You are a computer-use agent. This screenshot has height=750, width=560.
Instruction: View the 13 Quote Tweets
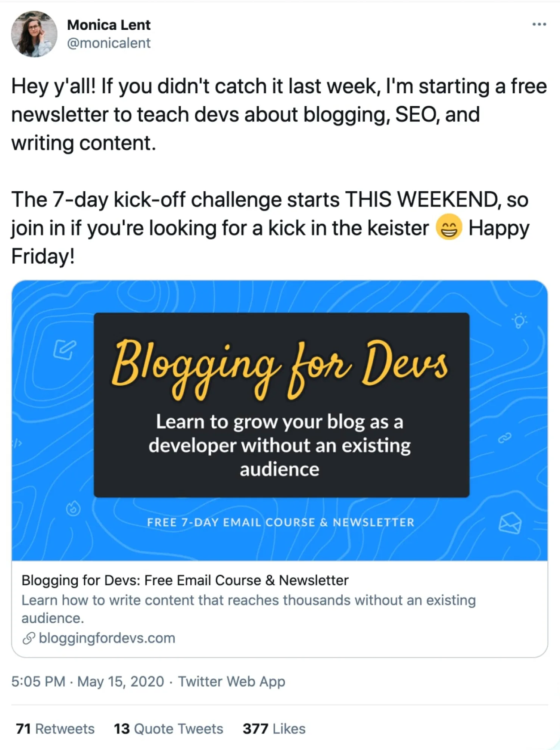(x=168, y=729)
